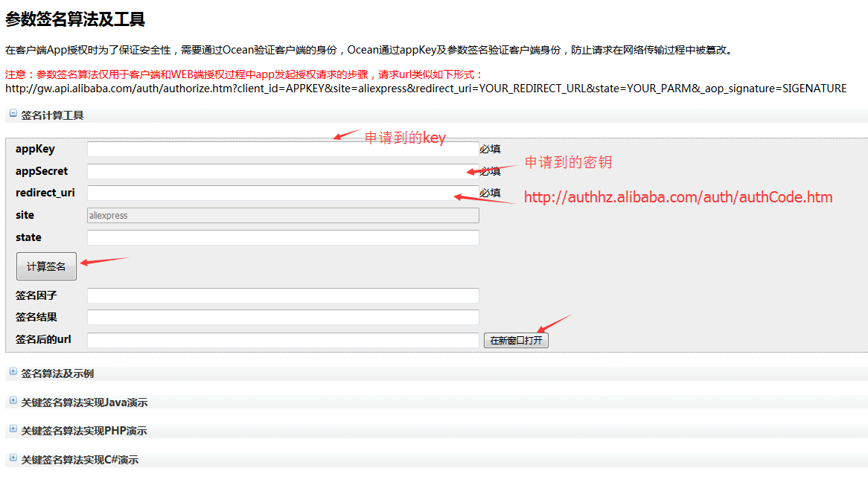The image size is (868, 494).
Task: Click the example gw.api.alibaba.com authorize URL text
Action: click(426, 89)
